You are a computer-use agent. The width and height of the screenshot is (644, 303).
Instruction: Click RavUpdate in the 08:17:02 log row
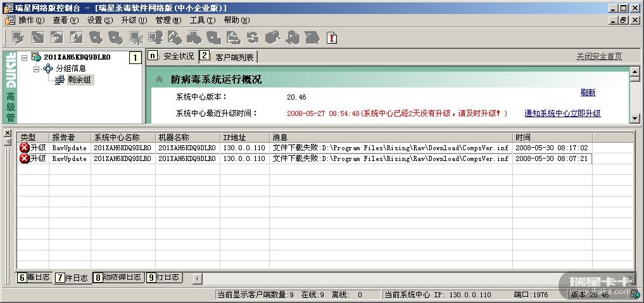70,148
